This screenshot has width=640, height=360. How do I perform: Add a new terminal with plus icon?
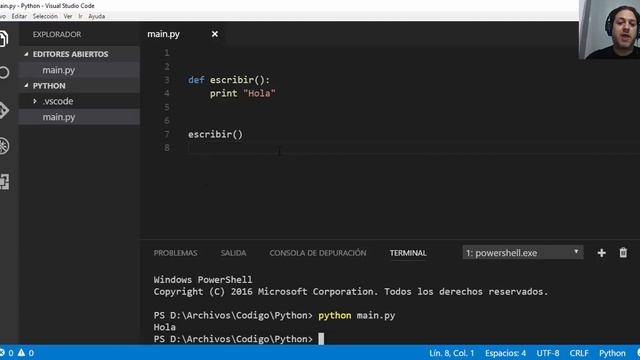pyautogui.click(x=601, y=253)
